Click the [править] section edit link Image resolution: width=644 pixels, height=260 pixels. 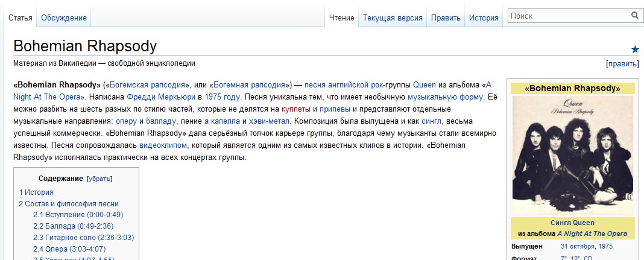[623, 64]
